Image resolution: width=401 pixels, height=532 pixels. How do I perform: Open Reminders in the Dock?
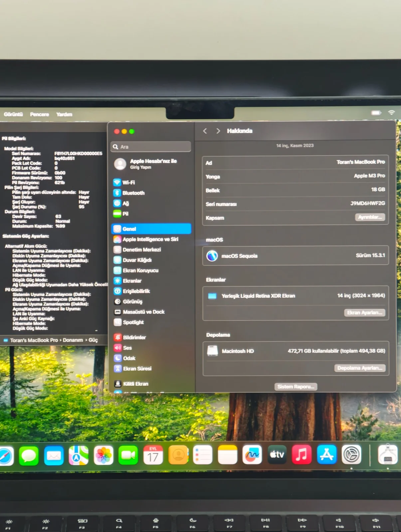[x=203, y=455]
